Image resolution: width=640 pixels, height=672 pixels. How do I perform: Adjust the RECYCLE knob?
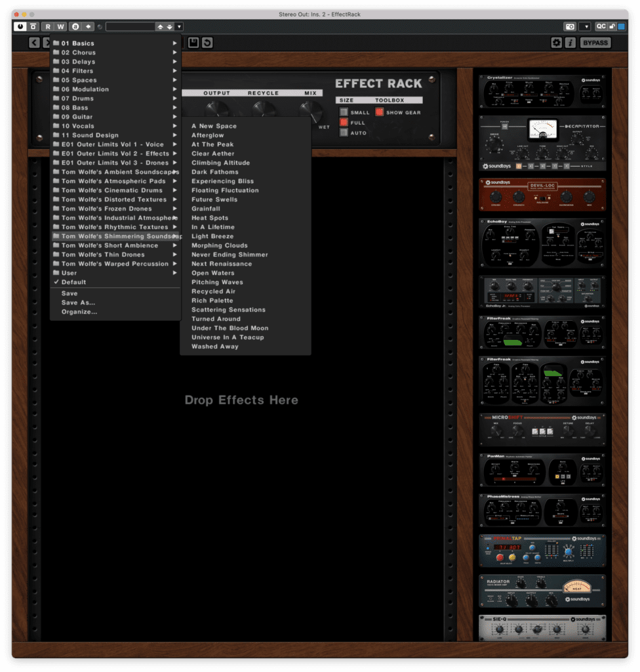pos(264,110)
